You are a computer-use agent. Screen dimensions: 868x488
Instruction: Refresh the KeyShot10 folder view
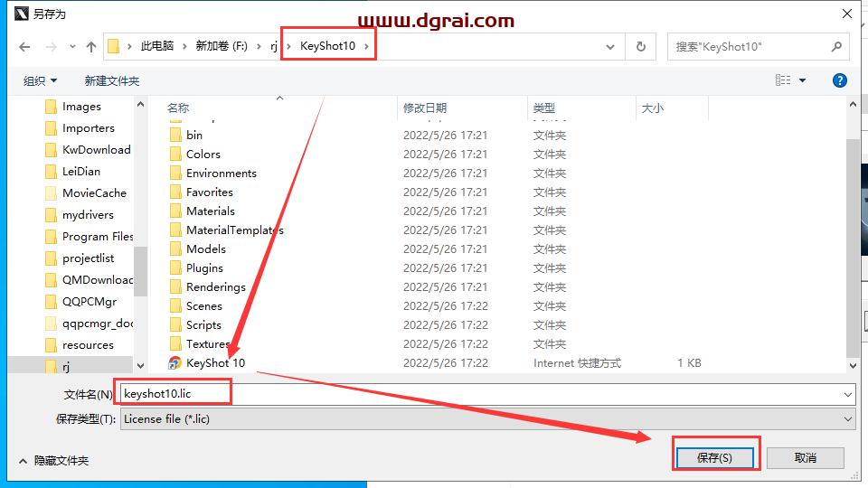point(641,46)
